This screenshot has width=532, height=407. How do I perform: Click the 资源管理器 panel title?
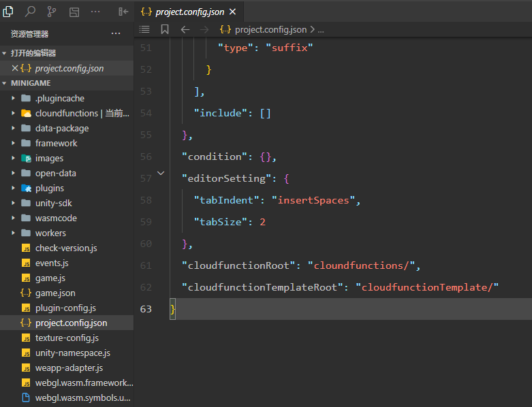point(29,34)
